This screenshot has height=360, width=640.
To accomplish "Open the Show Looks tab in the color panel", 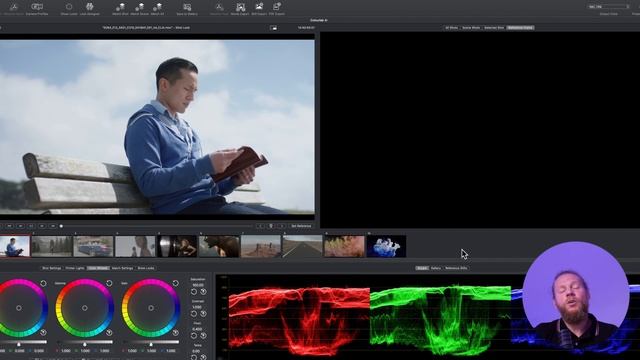I will click(x=146, y=268).
